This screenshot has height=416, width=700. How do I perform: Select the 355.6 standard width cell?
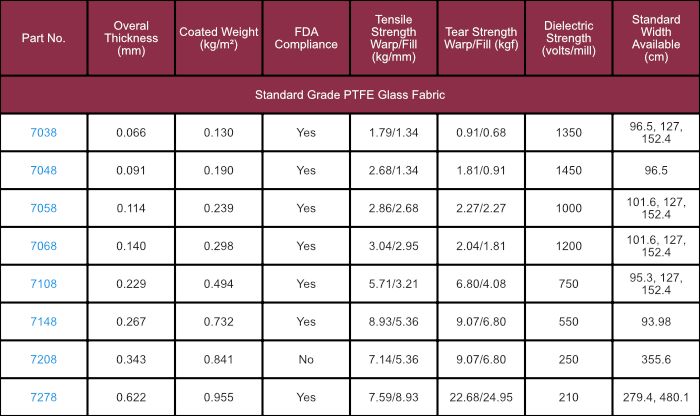point(656,359)
